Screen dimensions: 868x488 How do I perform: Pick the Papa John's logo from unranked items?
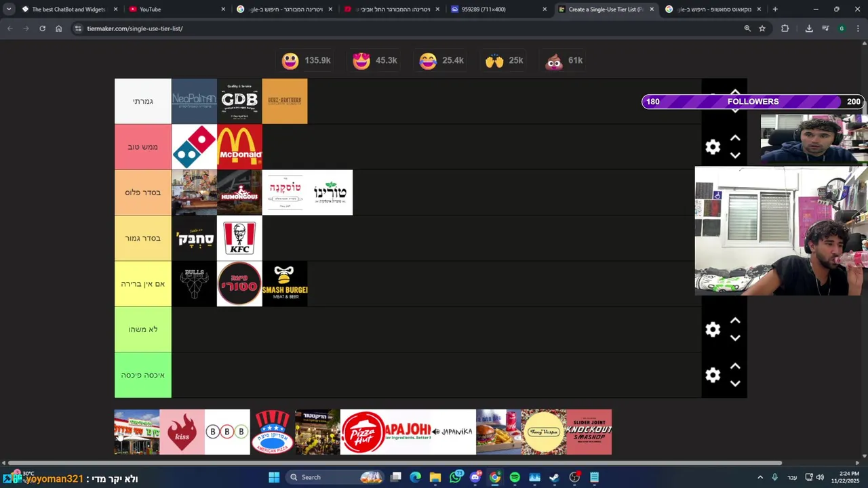408,432
